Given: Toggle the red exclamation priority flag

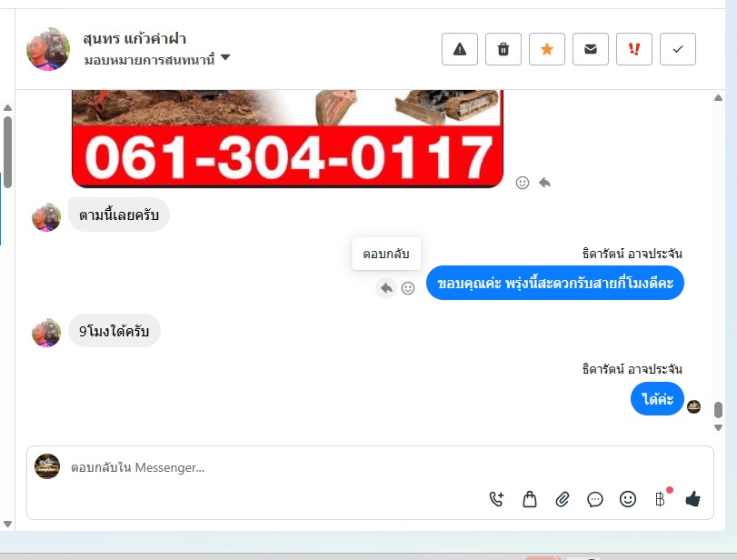Looking at the screenshot, I should (x=634, y=49).
